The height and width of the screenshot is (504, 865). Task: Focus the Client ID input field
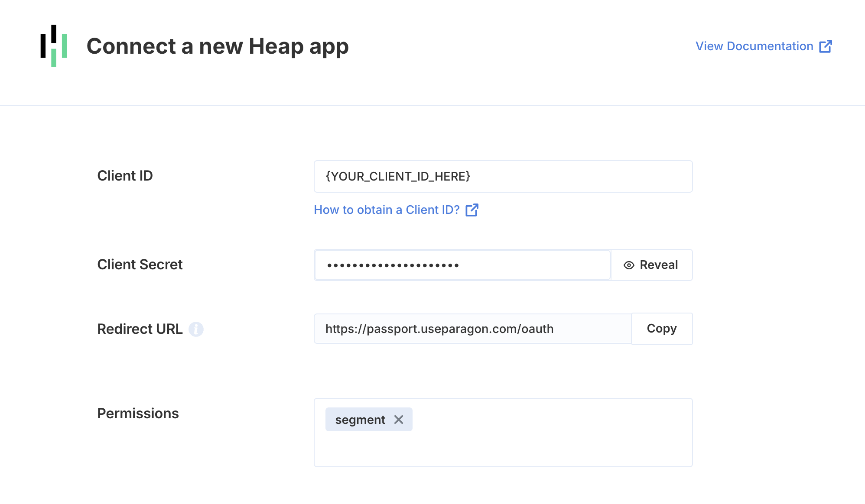(503, 177)
